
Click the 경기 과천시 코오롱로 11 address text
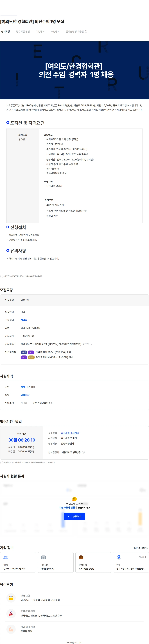131,568
